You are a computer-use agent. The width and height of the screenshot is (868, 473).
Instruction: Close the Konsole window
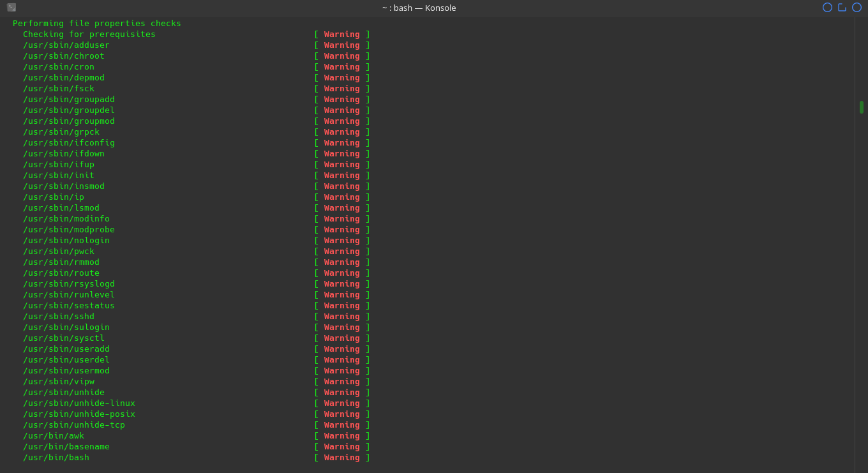tap(857, 8)
